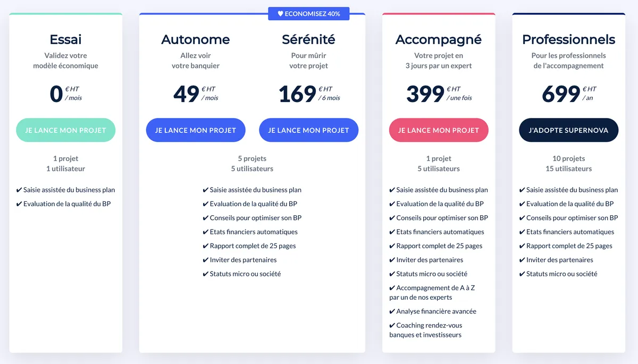Click checkmark beside Accompagnement de A à Z
638x364 pixels.
click(x=392, y=288)
